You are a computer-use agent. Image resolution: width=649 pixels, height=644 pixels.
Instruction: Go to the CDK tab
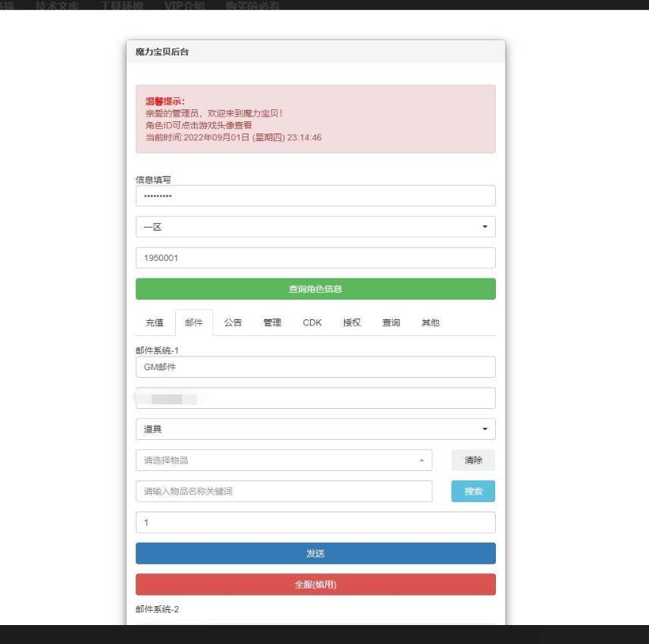312,322
